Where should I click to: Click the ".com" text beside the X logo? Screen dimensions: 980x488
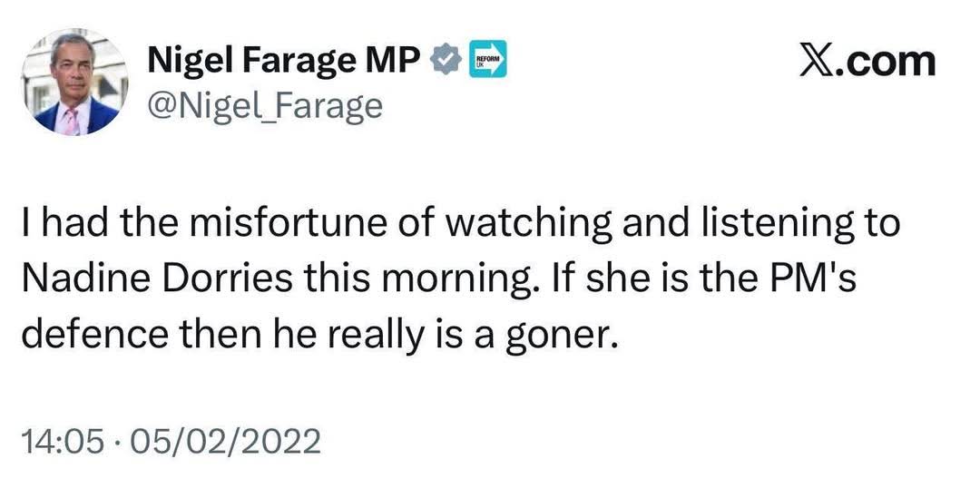[887, 61]
